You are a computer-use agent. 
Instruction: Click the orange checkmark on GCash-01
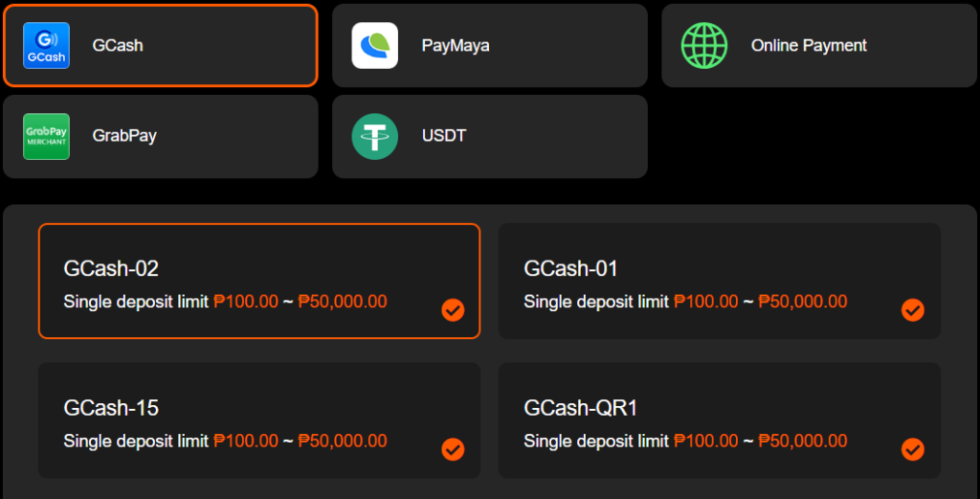pyautogui.click(x=912, y=309)
